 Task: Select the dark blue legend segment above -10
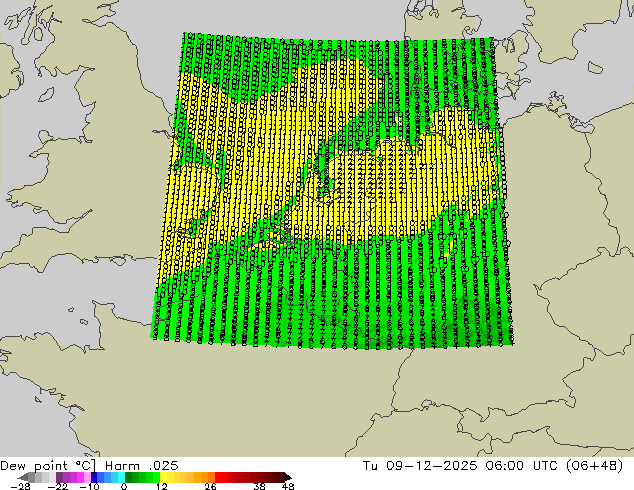click(x=94, y=477)
